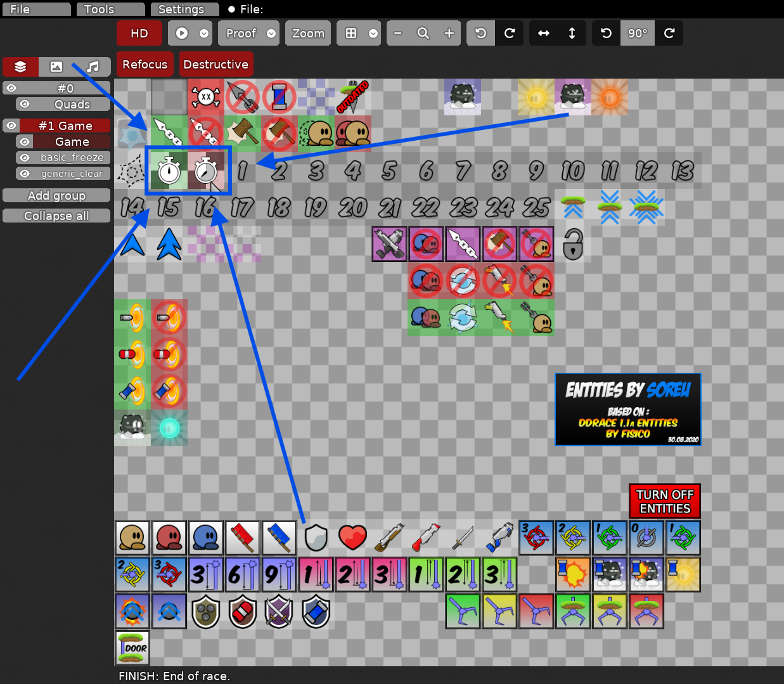This screenshot has width=784, height=684.
Task: Open the grid options dropdown arrow
Action: [373, 33]
